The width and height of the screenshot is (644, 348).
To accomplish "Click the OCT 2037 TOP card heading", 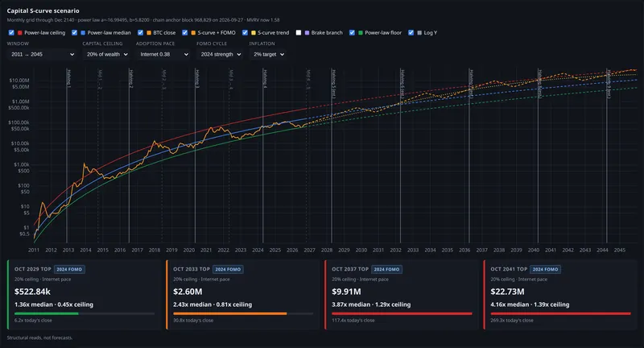I will pos(350,269).
